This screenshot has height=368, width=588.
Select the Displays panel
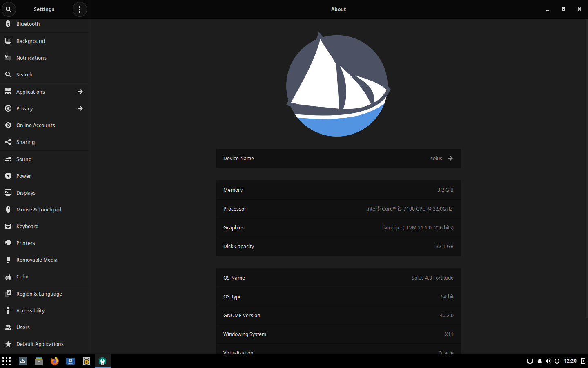pos(44,193)
